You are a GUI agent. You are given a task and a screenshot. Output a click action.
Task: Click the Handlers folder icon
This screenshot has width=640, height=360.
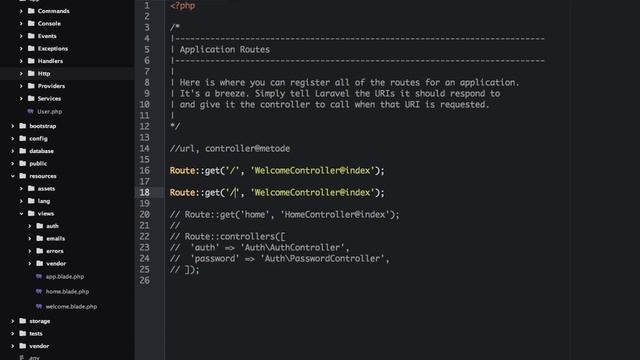click(31, 61)
